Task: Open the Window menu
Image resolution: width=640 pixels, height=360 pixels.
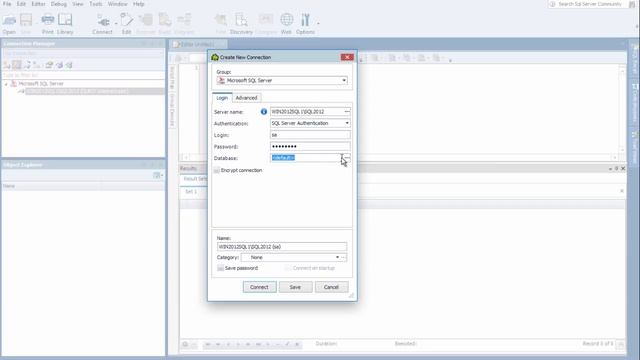Action: (118, 4)
